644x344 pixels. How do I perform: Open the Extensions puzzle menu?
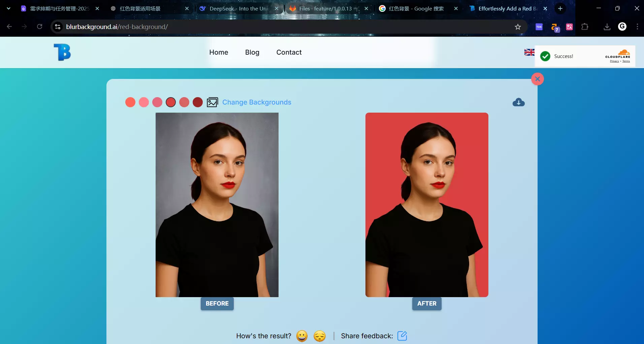[585, 27]
